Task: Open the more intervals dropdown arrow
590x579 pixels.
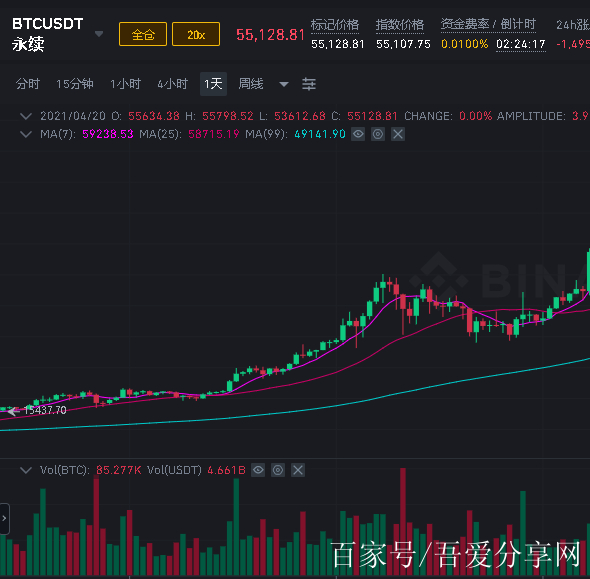Action: click(x=284, y=84)
